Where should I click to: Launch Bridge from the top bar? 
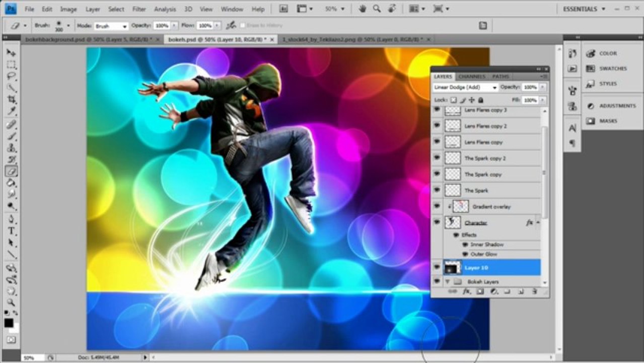point(283,9)
